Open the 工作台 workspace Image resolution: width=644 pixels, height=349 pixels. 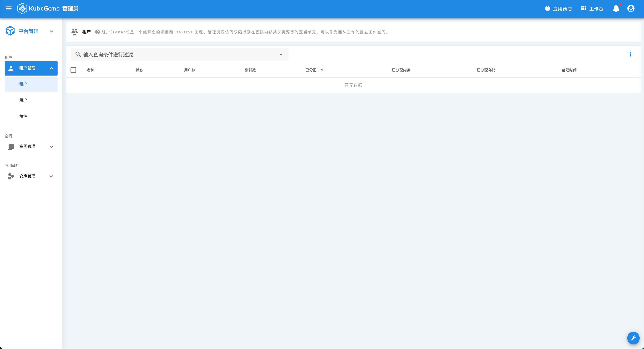[592, 8]
